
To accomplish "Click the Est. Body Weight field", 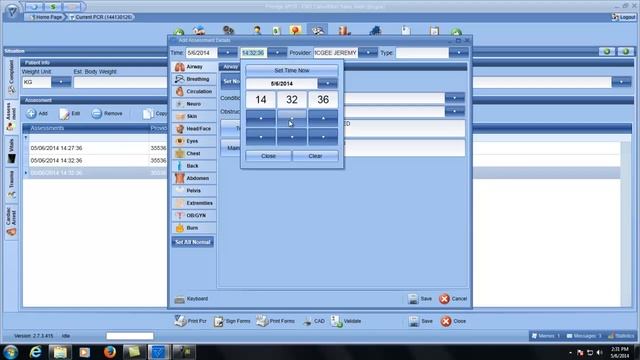I will (120, 82).
